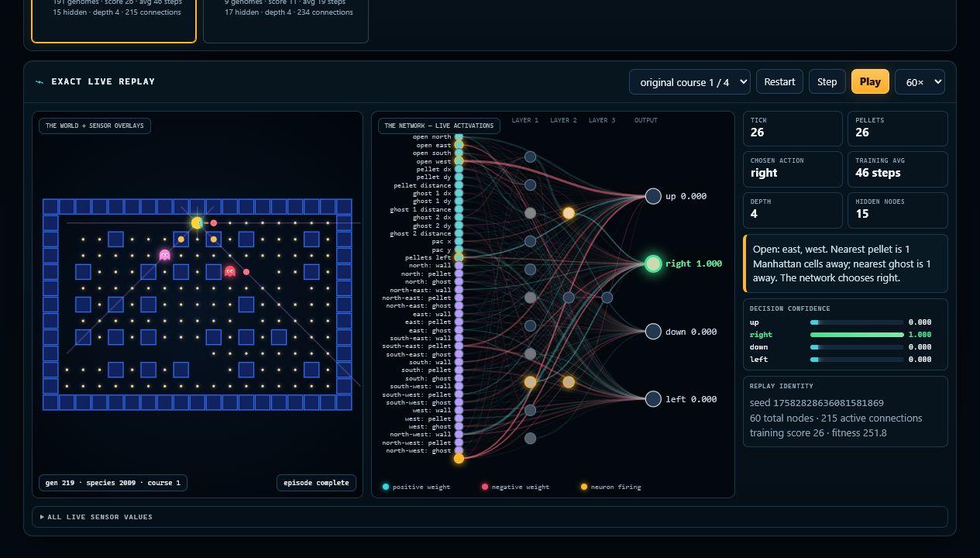Click the 'pac x' input label

click(441, 242)
